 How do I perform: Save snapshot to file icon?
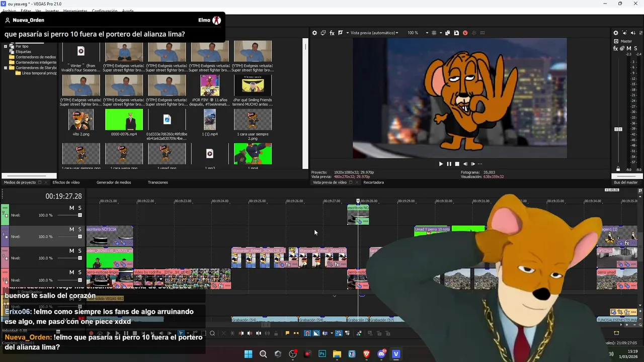456,33
